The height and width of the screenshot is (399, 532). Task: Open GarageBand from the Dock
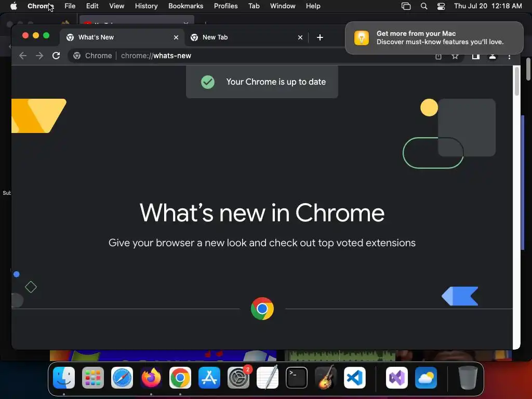point(326,378)
